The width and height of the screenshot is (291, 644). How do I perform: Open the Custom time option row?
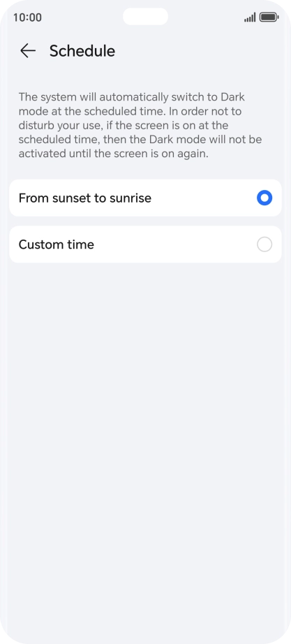pyautogui.click(x=145, y=244)
